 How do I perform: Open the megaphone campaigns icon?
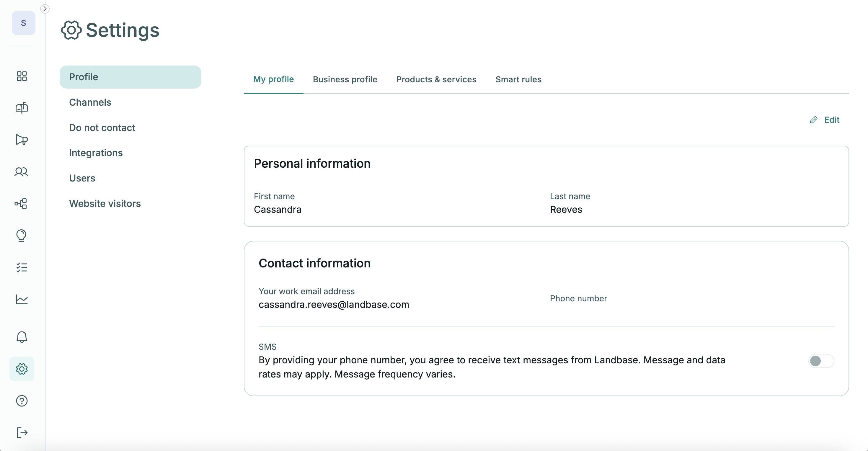click(22, 139)
